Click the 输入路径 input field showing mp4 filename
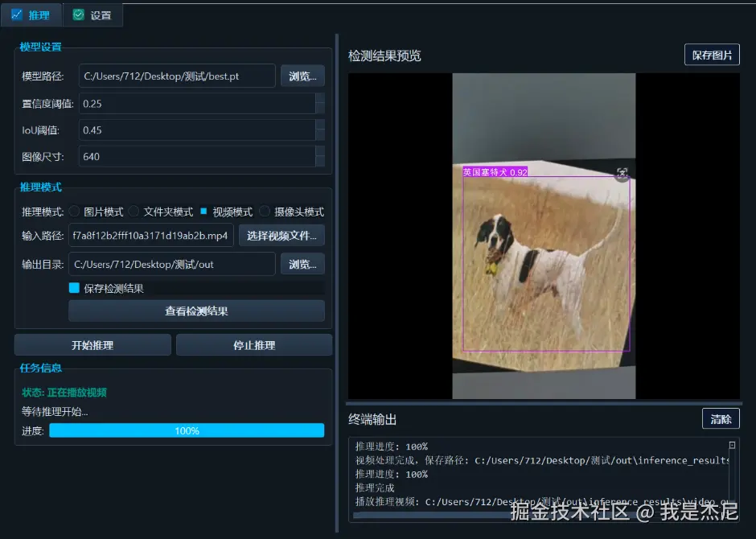Viewport: 756px width, 539px height. tap(150, 236)
